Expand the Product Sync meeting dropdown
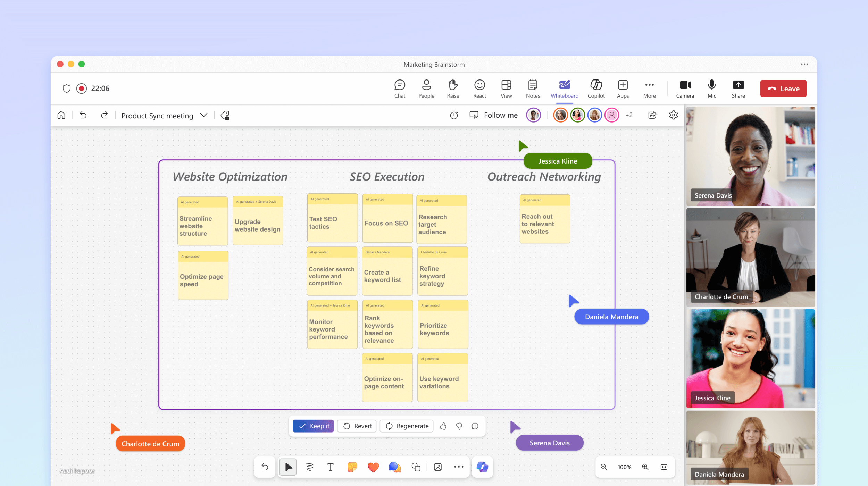Image resolution: width=868 pixels, height=486 pixels. 204,115
